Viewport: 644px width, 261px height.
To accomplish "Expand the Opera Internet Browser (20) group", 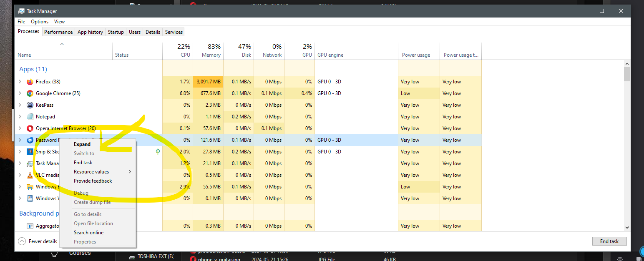I will click(20, 128).
